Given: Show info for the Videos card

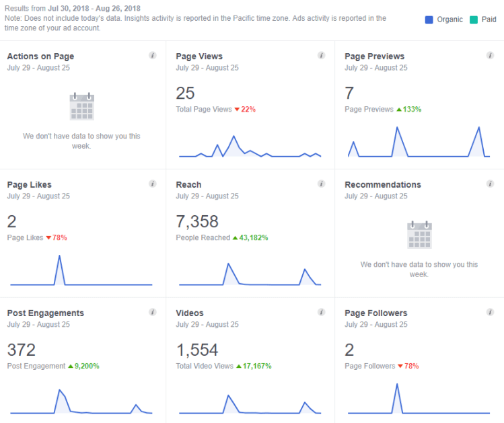Looking at the screenshot, I should click(322, 312).
